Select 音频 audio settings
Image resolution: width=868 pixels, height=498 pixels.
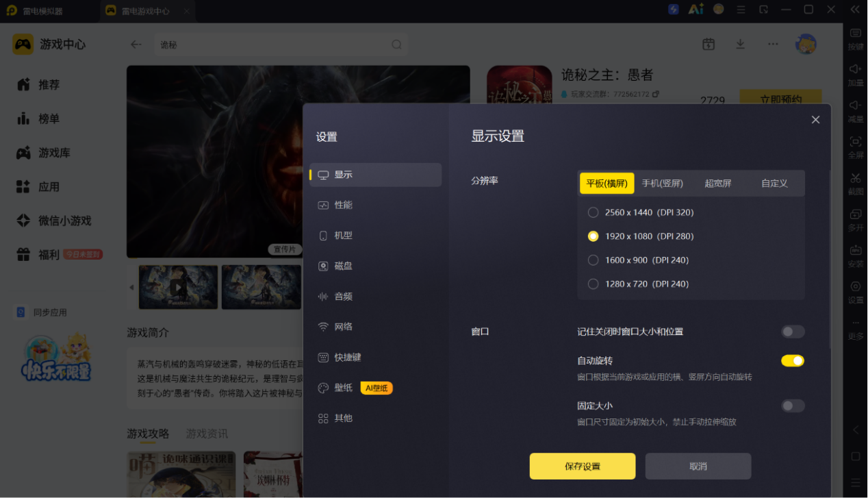coord(375,297)
